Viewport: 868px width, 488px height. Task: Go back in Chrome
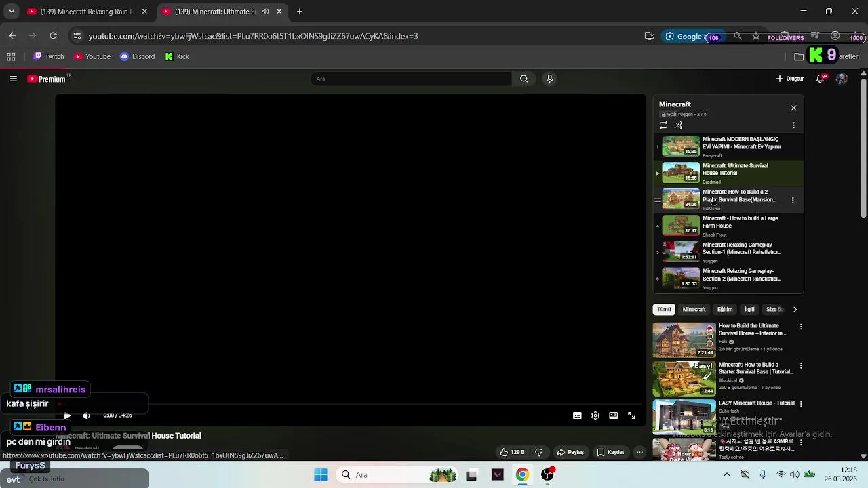(12, 36)
